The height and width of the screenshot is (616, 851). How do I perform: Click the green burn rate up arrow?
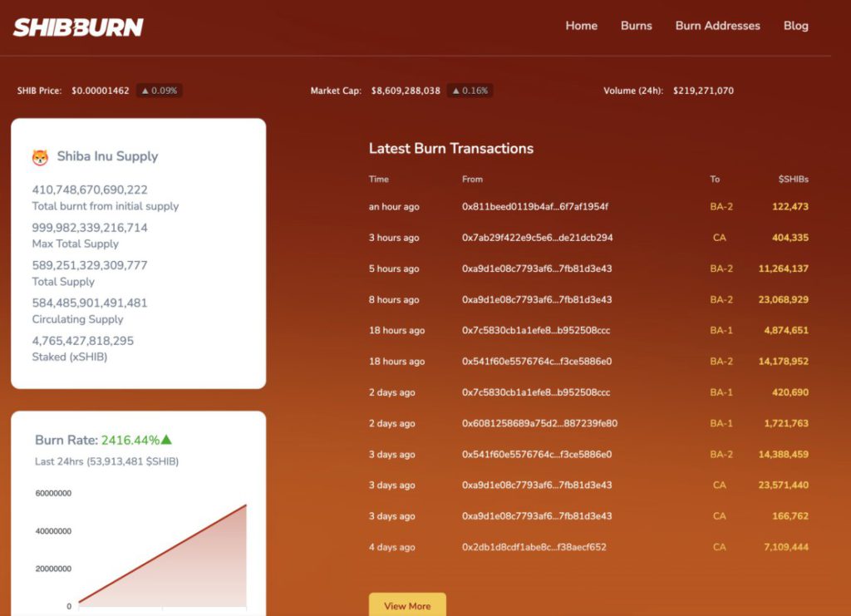point(167,440)
